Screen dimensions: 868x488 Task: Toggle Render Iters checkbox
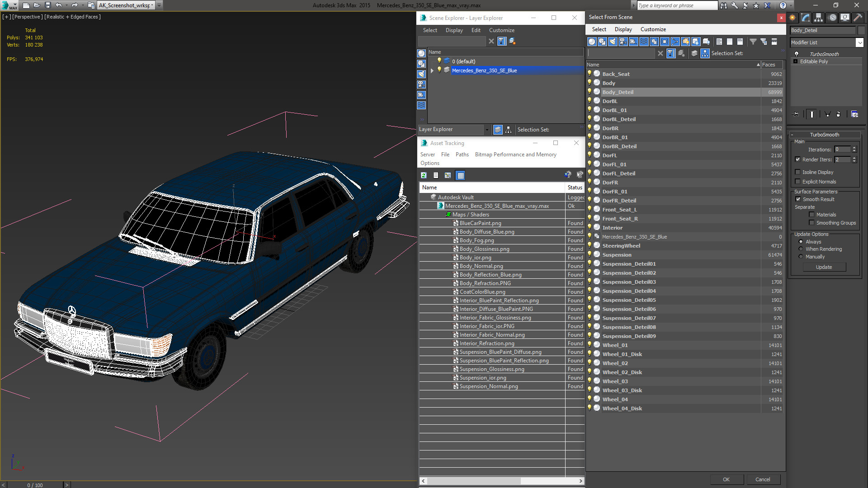(x=798, y=160)
